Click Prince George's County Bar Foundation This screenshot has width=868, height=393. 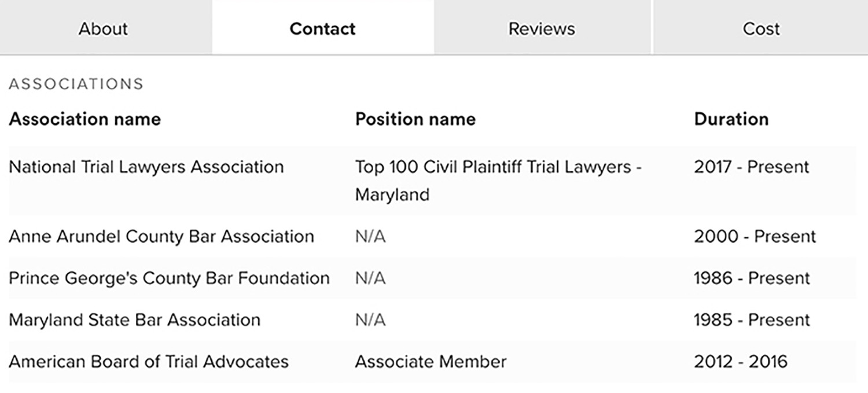(169, 278)
